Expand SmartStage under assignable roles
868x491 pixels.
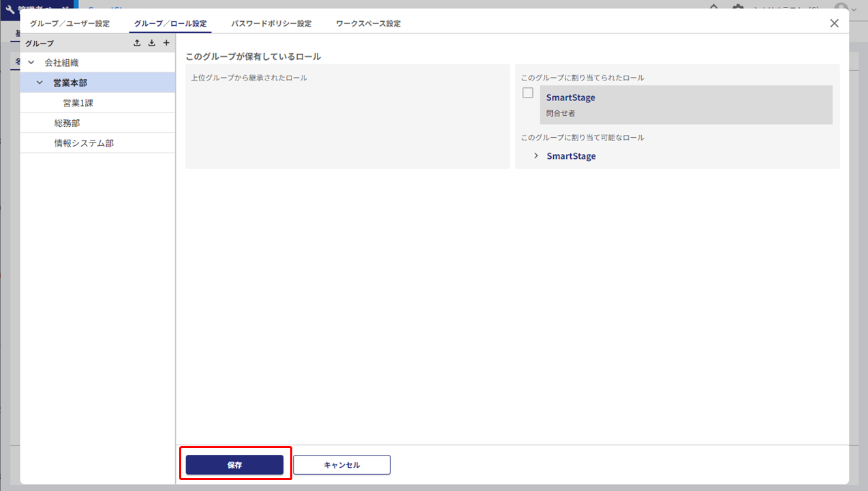coord(536,156)
